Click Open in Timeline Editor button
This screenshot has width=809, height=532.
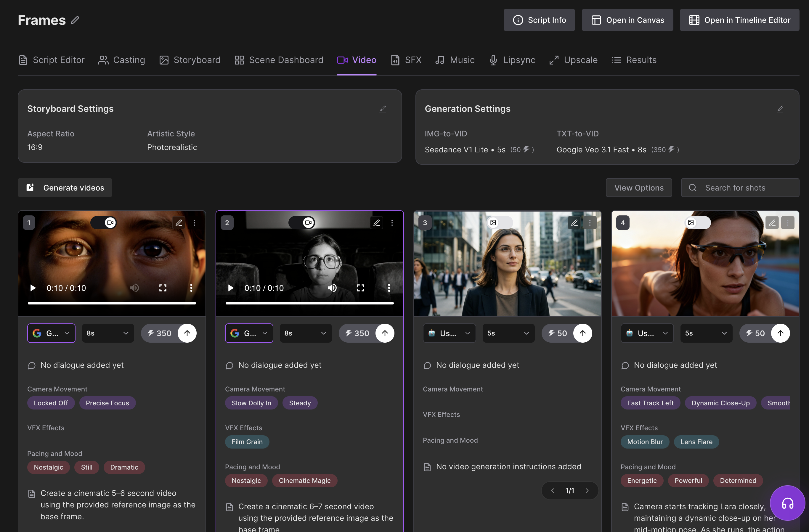pyautogui.click(x=739, y=20)
